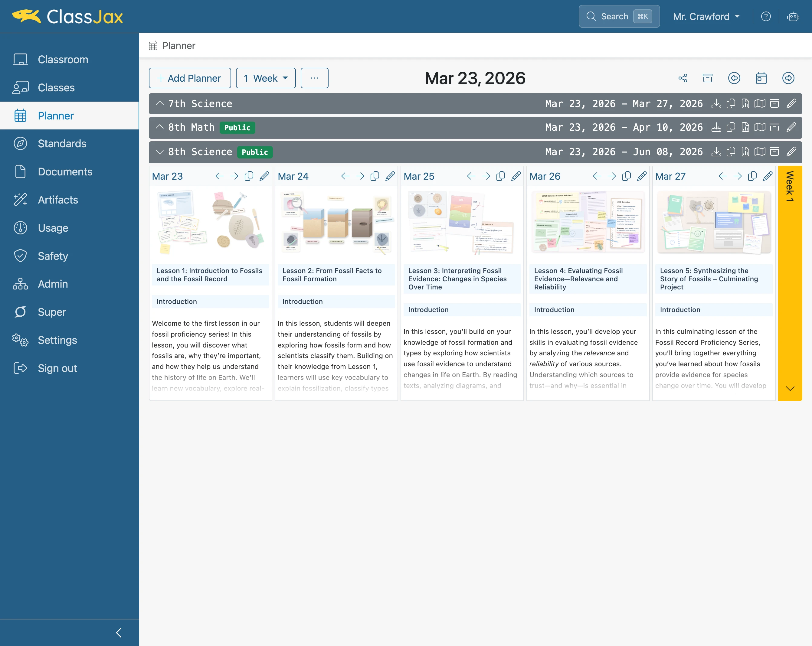
Task: Open Lesson 2 fossil formation thumbnail
Action: tap(336, 223)
